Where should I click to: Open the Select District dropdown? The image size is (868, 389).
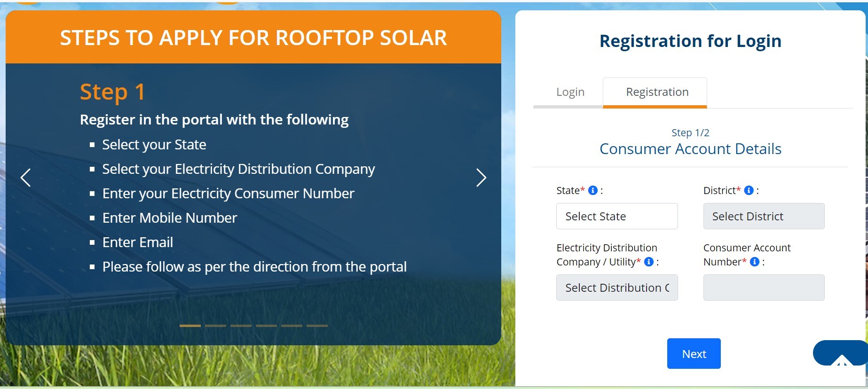coord(764,216)
